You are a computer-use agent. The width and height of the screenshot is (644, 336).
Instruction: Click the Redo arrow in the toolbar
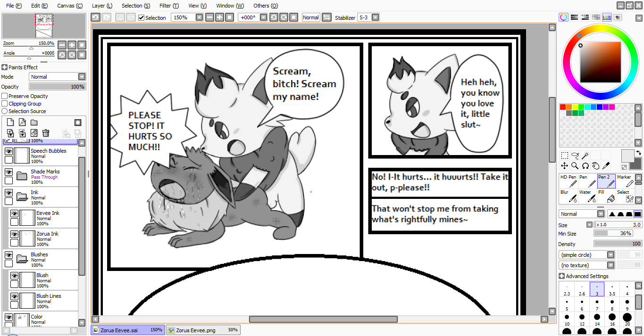[107, 17]
